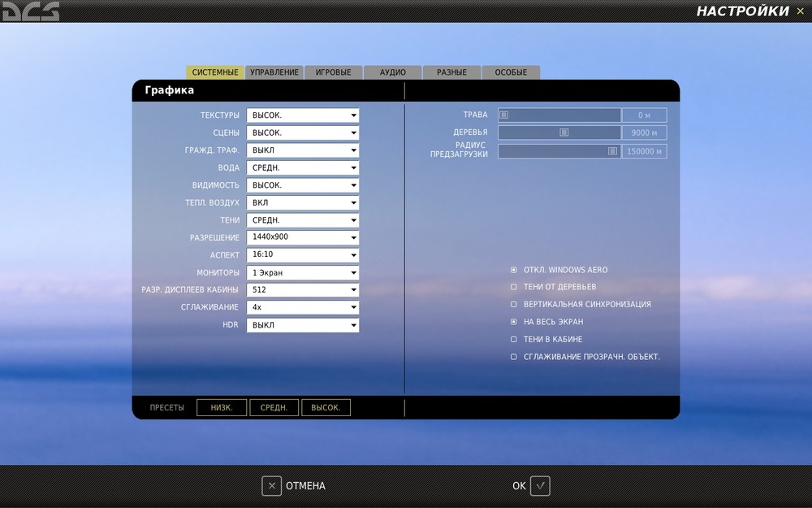Click the DCS logo in the top-left corner

click(x=29, y=11)
